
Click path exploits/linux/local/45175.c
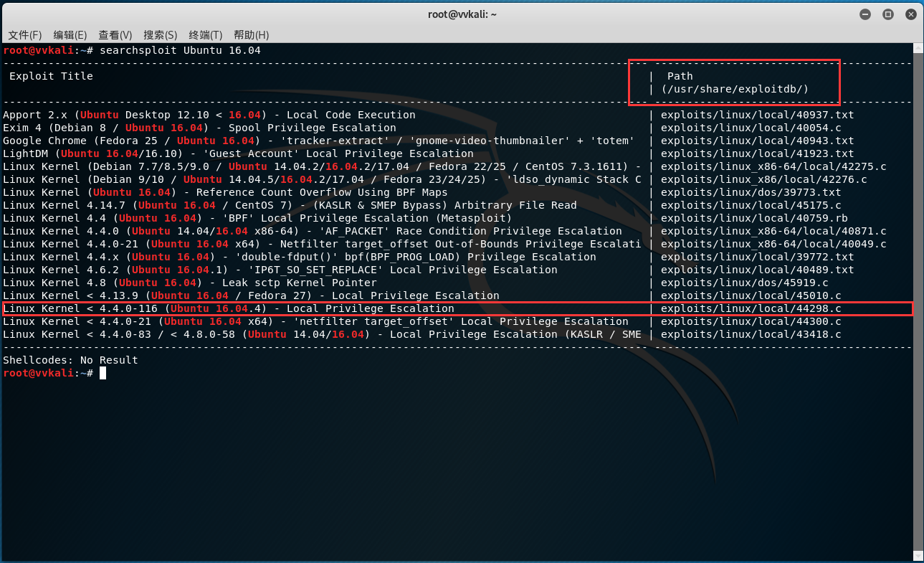tap(751, 205)
